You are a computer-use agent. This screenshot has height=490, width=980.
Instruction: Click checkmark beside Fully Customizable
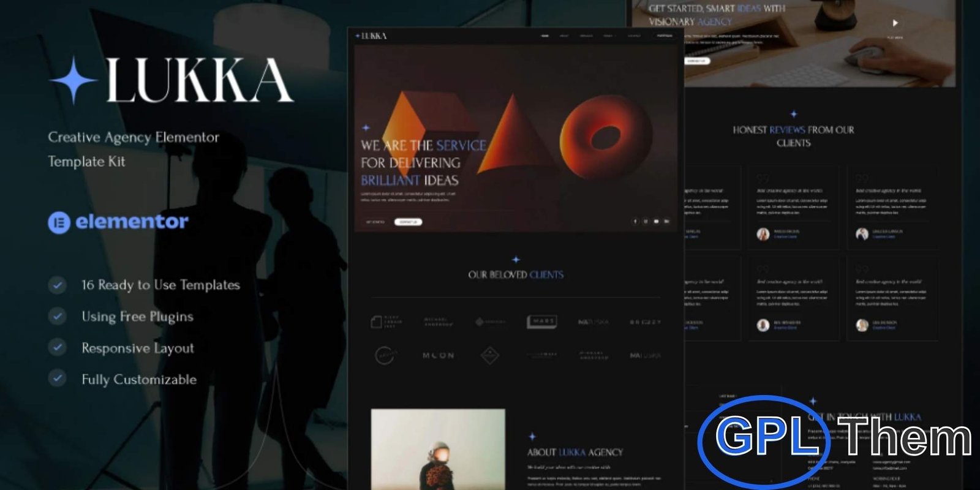(58, 379)
